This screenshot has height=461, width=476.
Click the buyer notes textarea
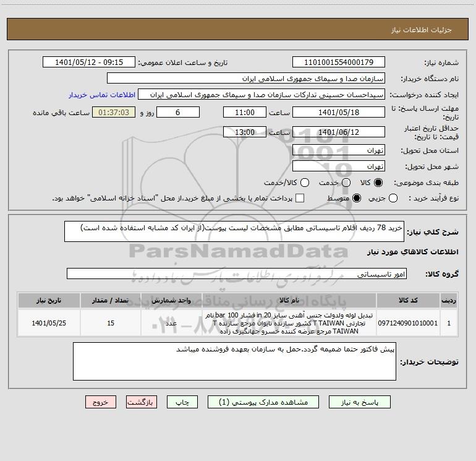tap(234, 361)
